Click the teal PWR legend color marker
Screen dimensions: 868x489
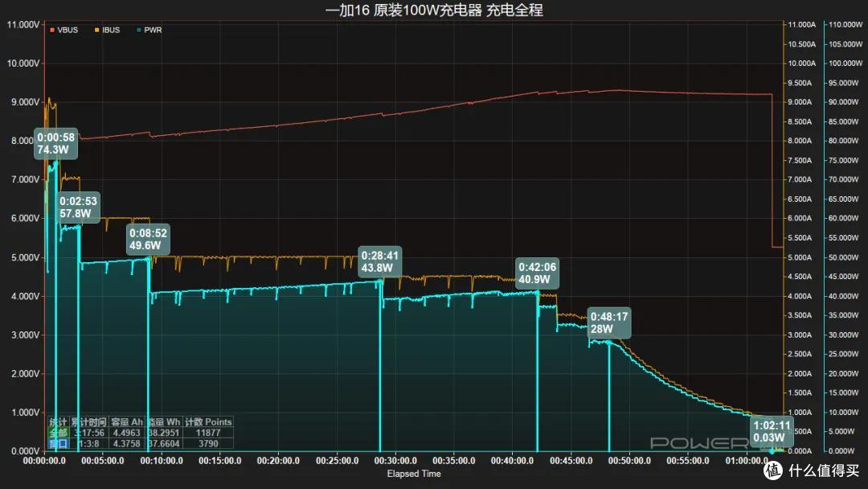click(x=138, y=30)
